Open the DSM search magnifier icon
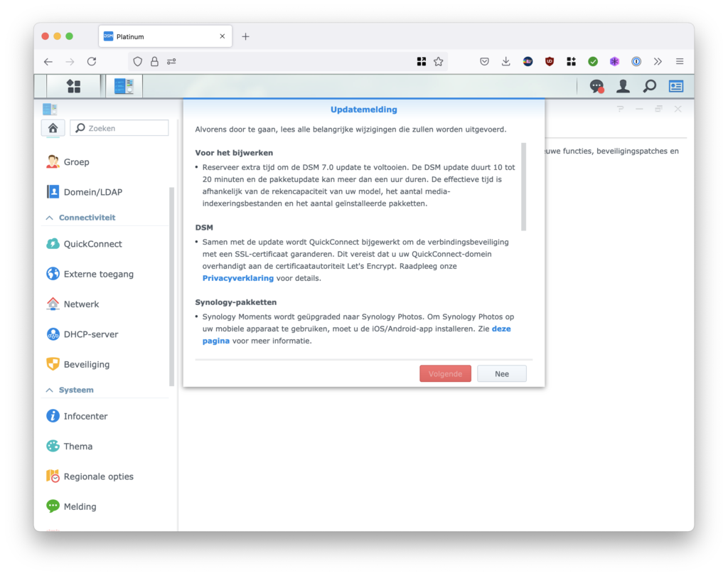The height and width of the screenshot is (576, 728). coord(650,87)
